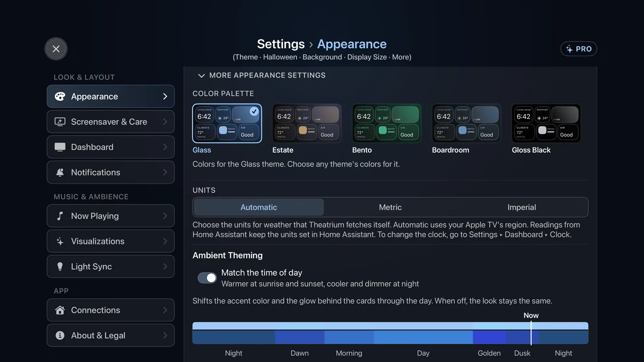The width and height of the screenshot is (644, 362).
Task: Click the Appearance breadcrumb title
Action: pos(352,44)
